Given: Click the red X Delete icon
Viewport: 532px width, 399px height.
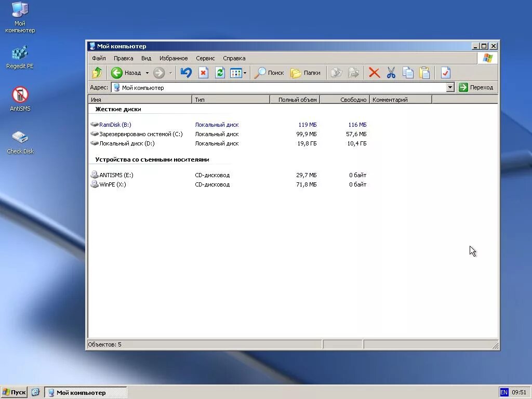Looking at the screenshot, I should [x=374, y=73].
